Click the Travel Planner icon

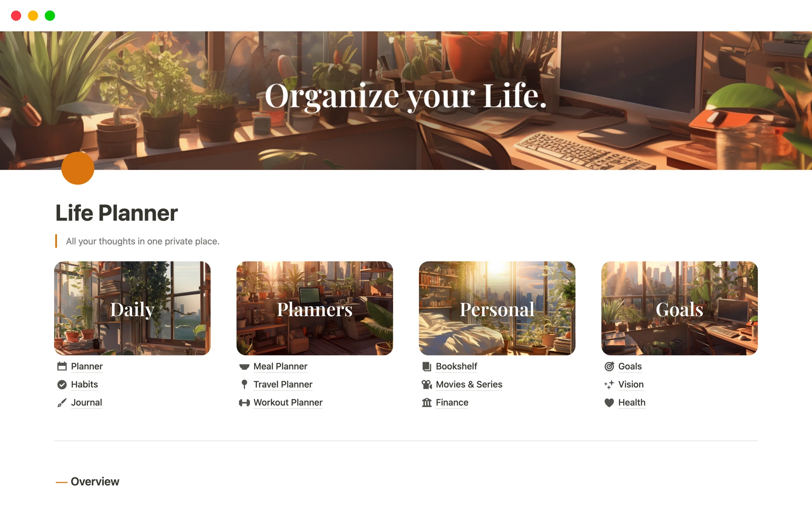click(x=244, y=384)
